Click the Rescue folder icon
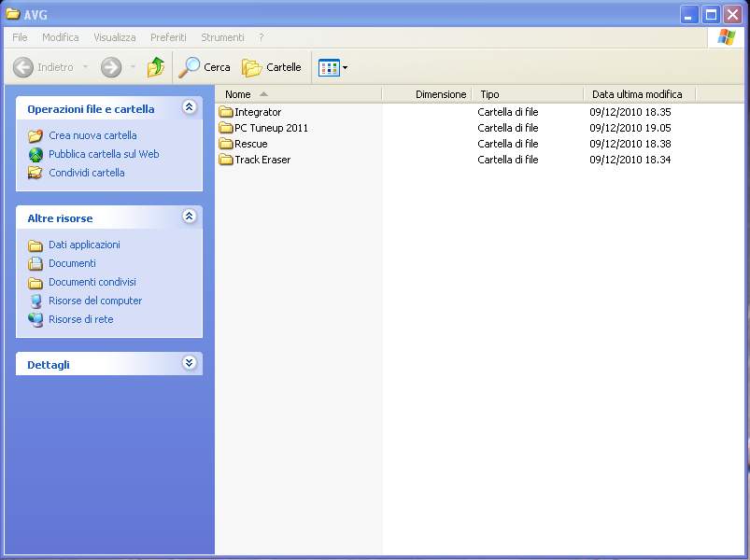The width and height of the screenshot is (750, 560). [x=226, y=144]
